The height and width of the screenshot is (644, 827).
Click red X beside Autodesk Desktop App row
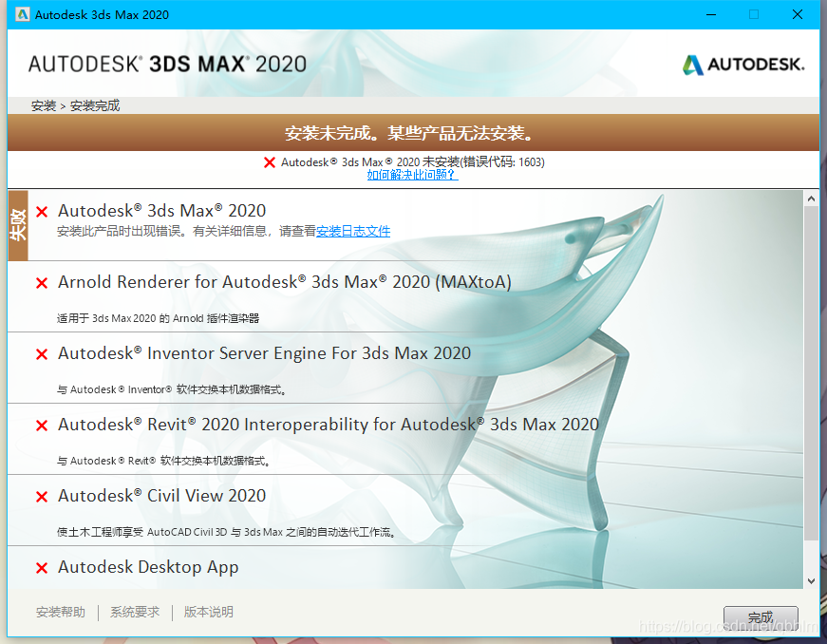42,568
